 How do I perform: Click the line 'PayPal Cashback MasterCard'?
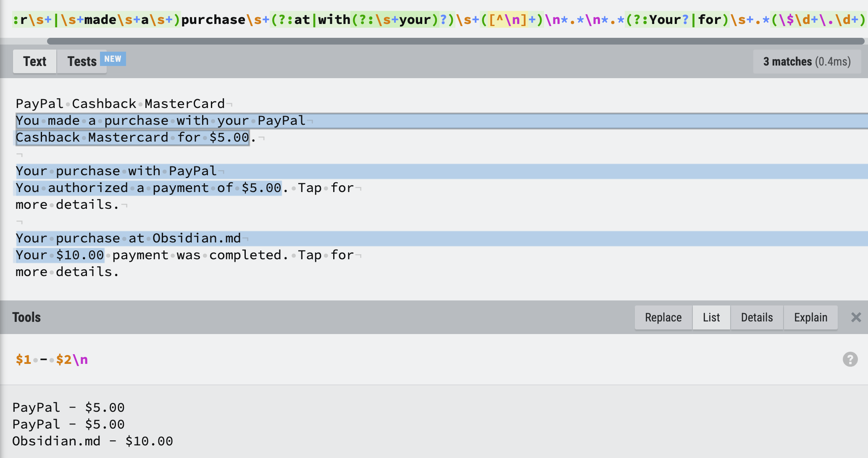[120, 104]
